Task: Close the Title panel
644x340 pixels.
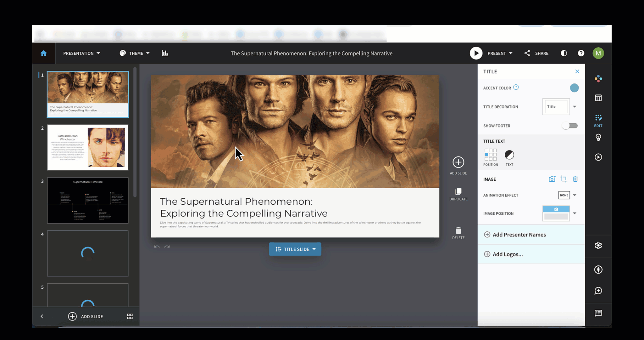Action: click(x=577, y=71)
